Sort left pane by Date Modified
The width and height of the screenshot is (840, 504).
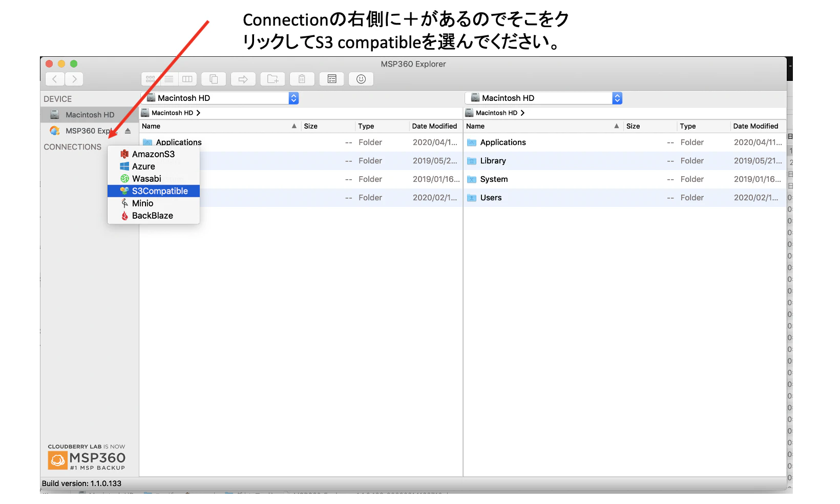coord(435,126)
